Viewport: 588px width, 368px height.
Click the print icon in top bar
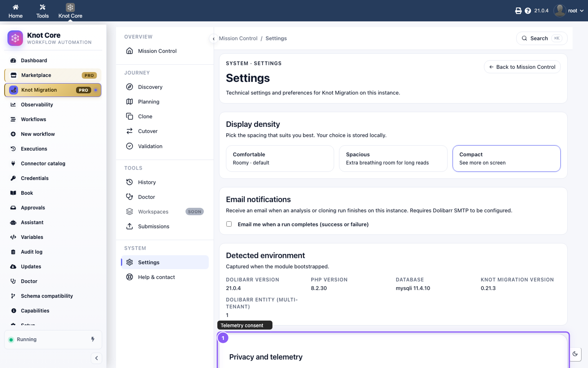tap(518, 11)
